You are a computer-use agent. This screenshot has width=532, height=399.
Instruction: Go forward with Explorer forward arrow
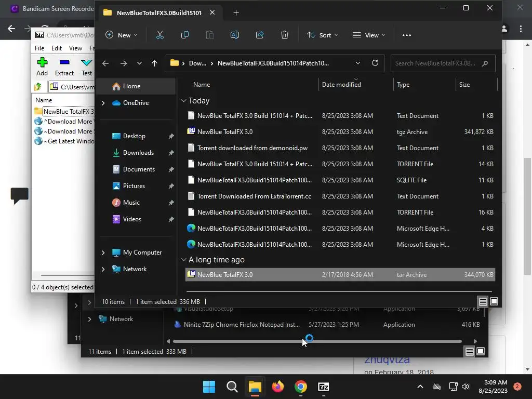tap(124, 63)
